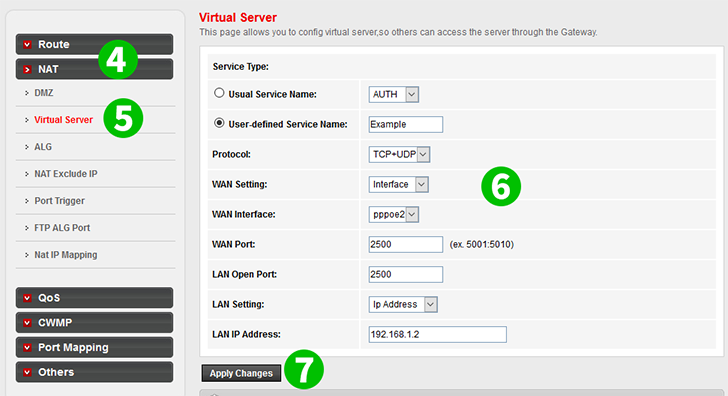Click the LAN IP Address input field
The image size is (728, 396).
(437, 335)
